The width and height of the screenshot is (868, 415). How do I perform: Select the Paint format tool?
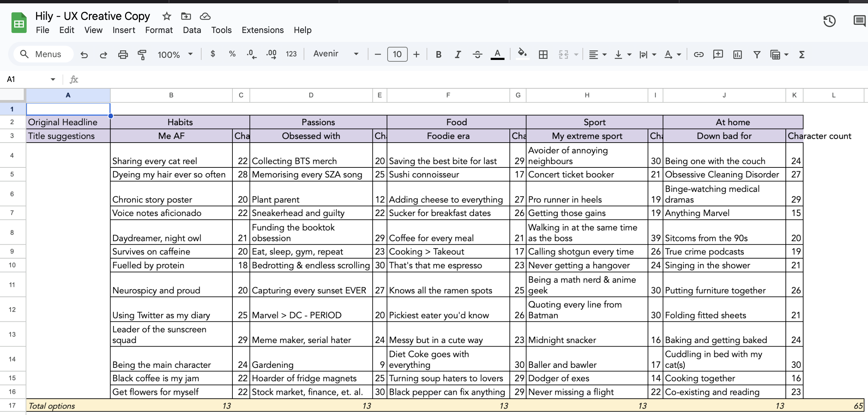coord(142,55)
